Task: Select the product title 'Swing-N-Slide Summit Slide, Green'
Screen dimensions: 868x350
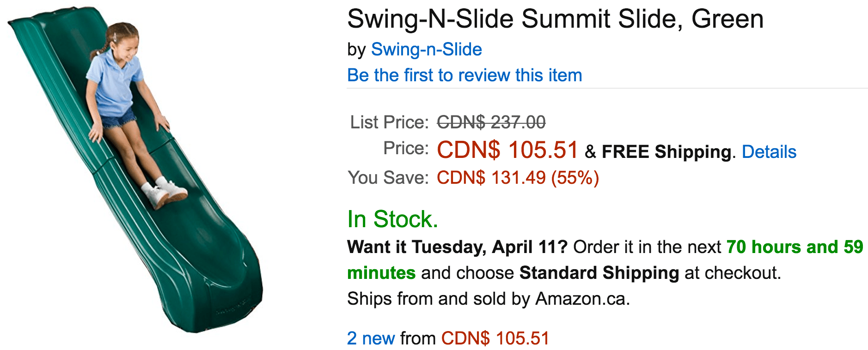Action: tap(556, 19)
